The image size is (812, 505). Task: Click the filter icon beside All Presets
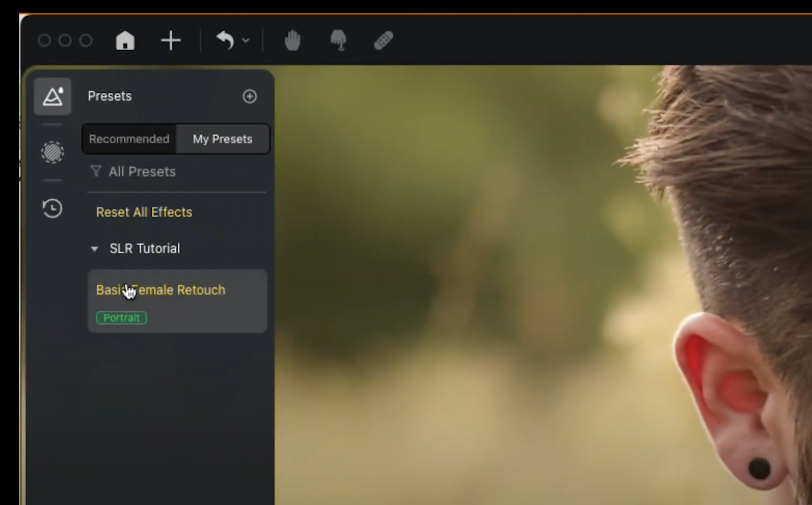tap(95, 171)
